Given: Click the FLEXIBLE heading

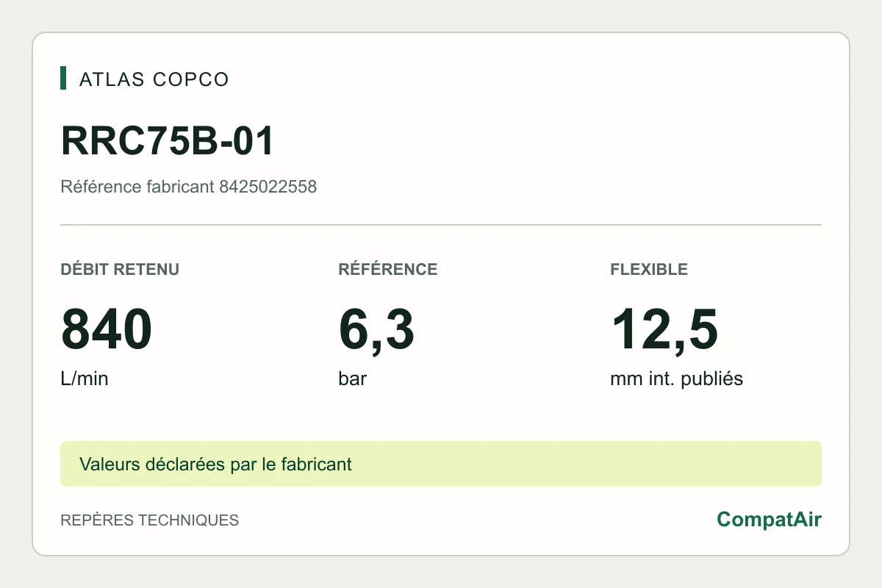Looking at the screenshot, I should pyautogui.click(x=649, y=269).
